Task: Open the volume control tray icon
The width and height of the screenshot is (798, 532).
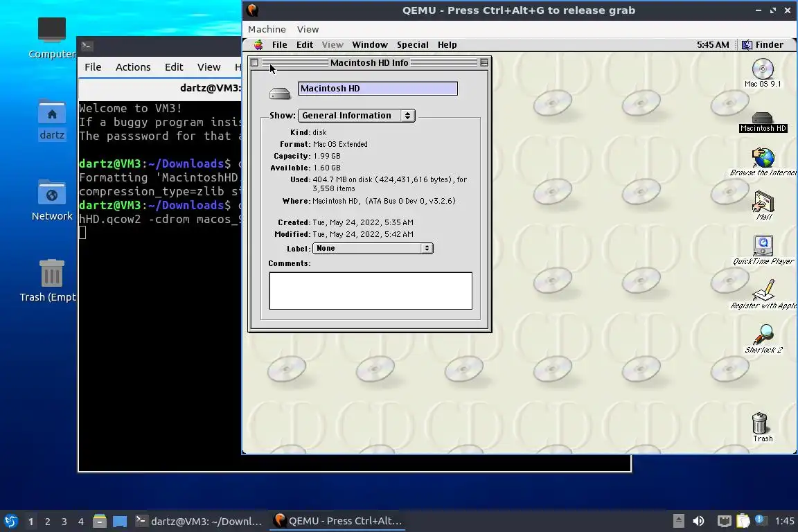Action: click(x=699, y=521)
